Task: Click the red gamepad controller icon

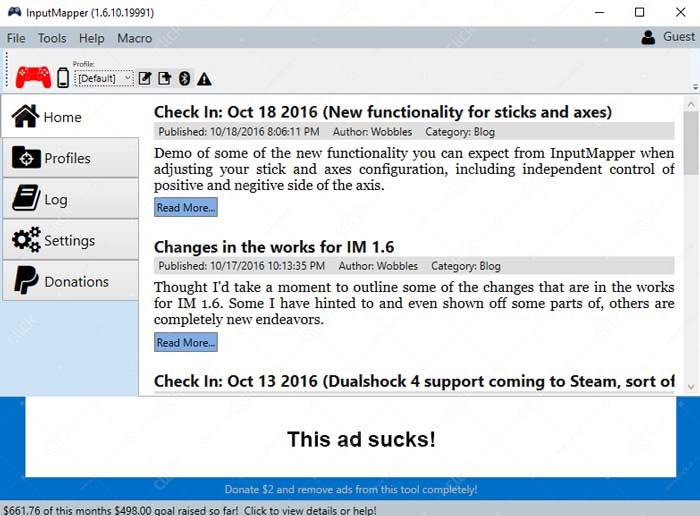Action: tap(33, 77)
